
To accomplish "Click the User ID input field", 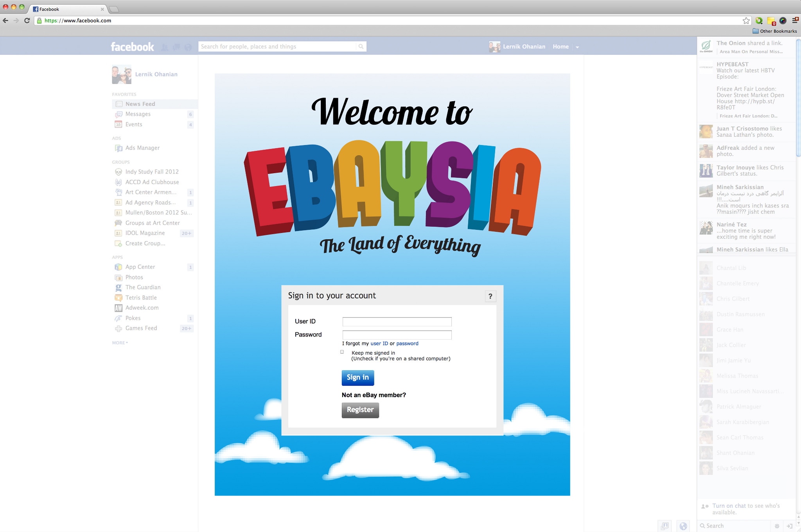I will pos(397,322).
